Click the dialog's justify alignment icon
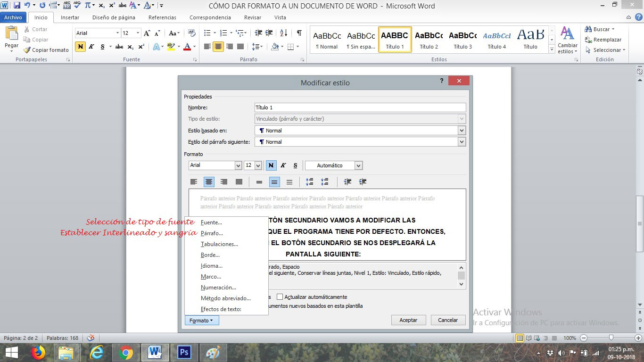This screenshot has width=644, height=362. [239, 182]
